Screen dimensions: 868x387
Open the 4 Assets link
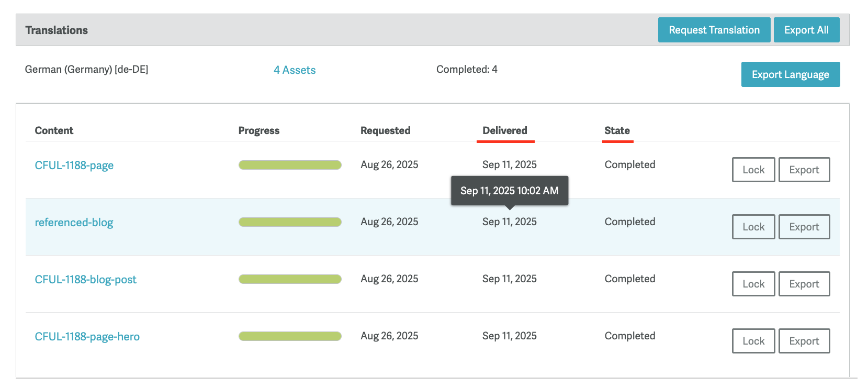[295, 70]
